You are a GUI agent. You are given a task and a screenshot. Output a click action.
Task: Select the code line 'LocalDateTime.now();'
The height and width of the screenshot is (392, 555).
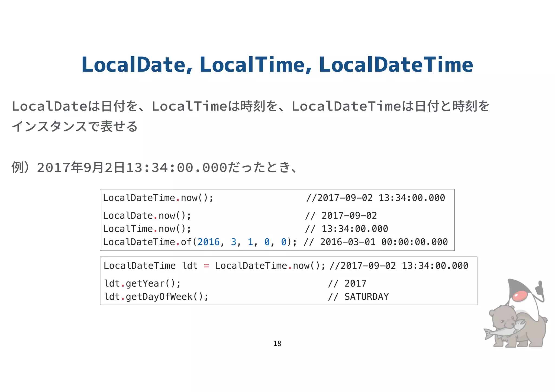tap(158, 198)
